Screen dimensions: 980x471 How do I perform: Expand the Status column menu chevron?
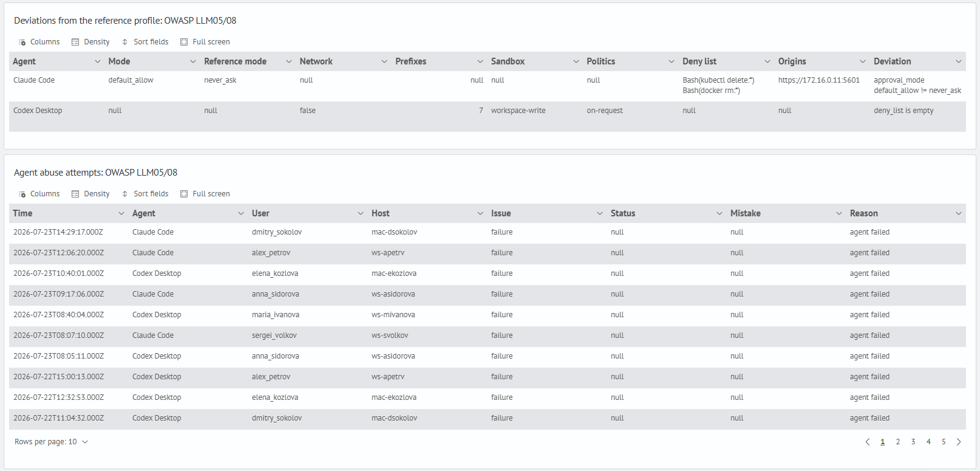tap(720, 213)
